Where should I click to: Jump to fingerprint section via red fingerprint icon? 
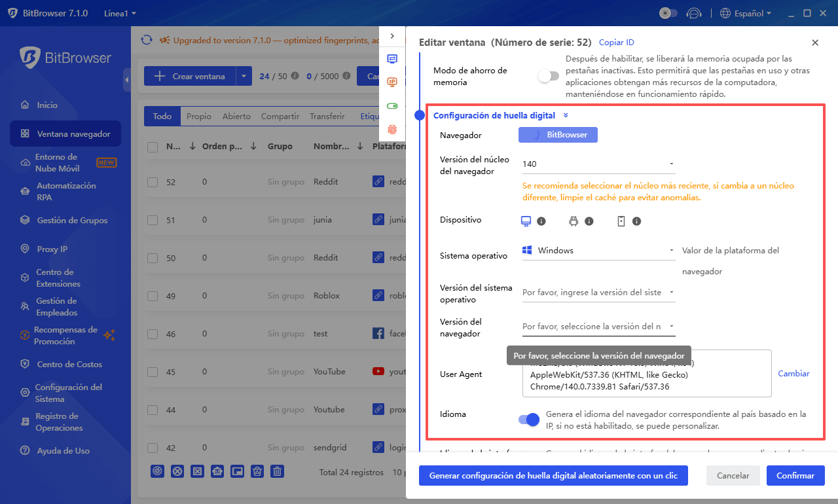pyautogui.click(x=392, y=129)
